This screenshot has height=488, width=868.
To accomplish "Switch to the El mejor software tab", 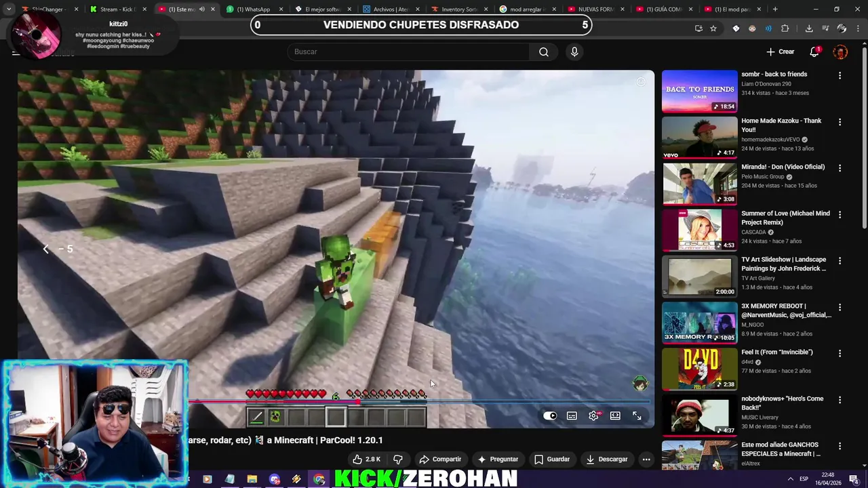I will pyautogui.click(x=323, y=9).
